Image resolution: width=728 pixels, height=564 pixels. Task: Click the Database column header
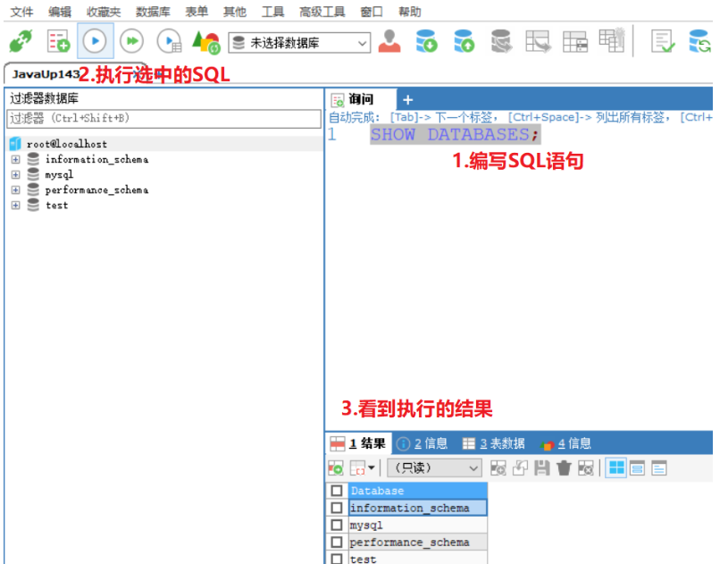tap(417, 491)
